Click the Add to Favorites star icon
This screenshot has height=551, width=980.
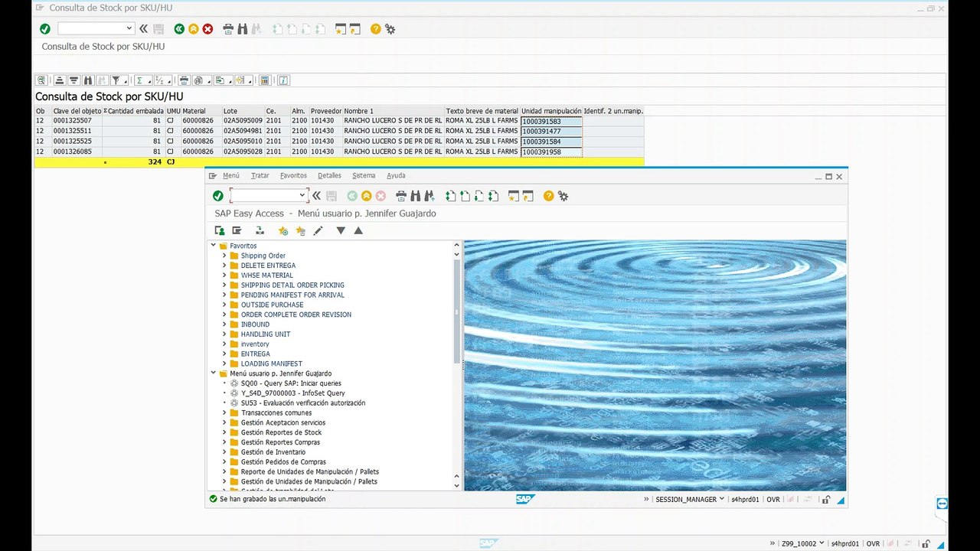[x=283, y=230]
